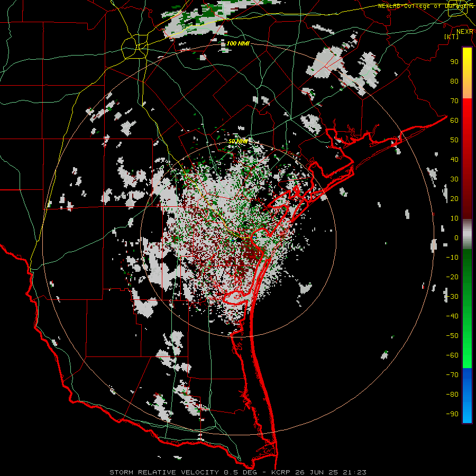Click the 50 NMI range ring label
This screenshot has height=476, width=476.
[x=238, y=141]
